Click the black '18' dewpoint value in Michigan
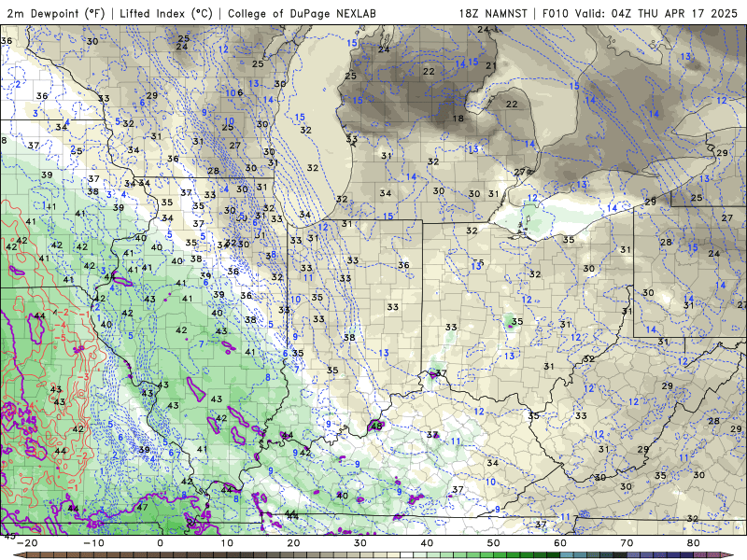Viewport: 747px width, 560px height. (458, 119)
